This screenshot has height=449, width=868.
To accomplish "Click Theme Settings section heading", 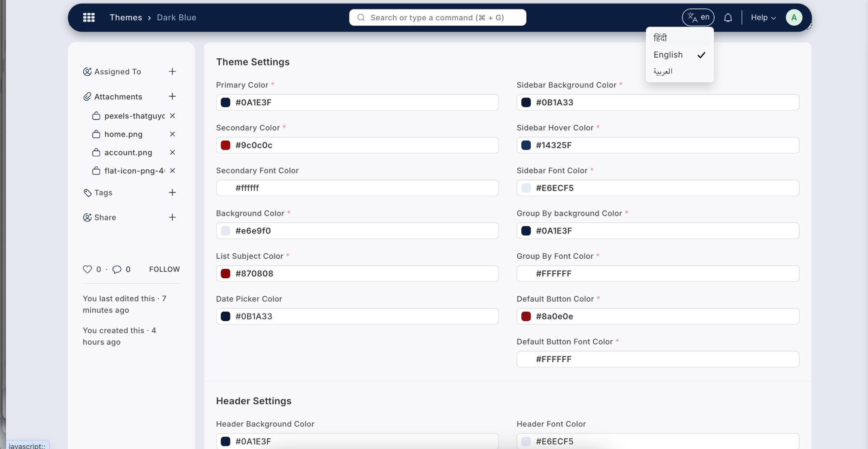I will pyautogui.click(x=253, y=62).
